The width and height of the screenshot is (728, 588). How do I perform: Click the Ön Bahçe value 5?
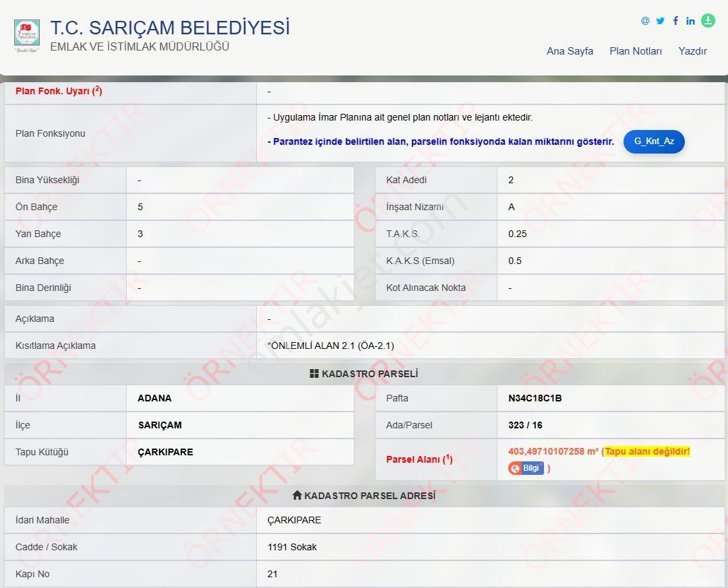[x=140, y=207]
